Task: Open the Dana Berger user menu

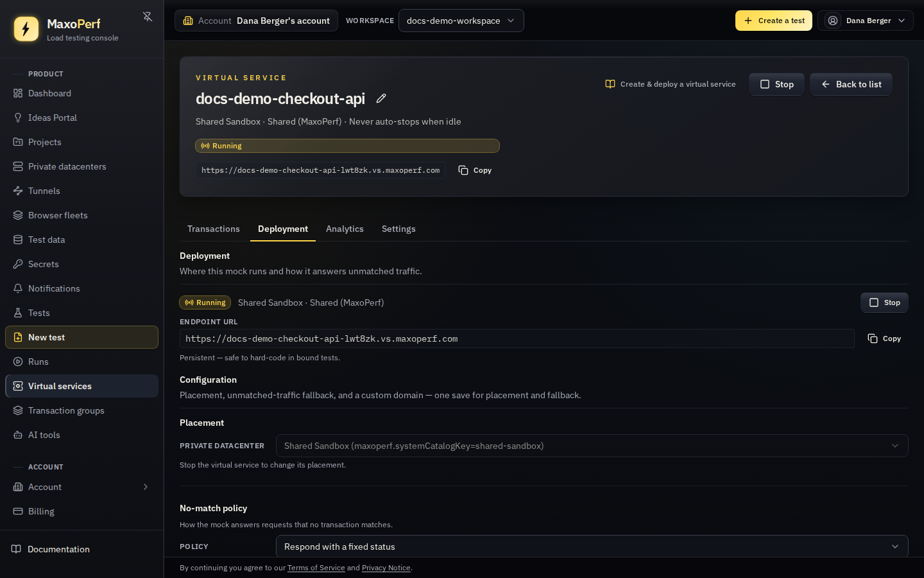Action: [x=866, y=21]
